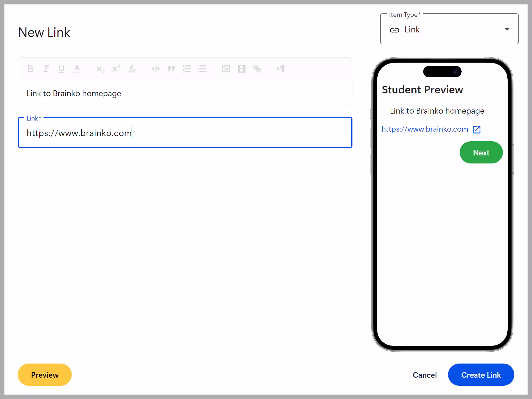Open the text color picker
The width and height of the screenshot is (532, 399).
click(77, 69)
